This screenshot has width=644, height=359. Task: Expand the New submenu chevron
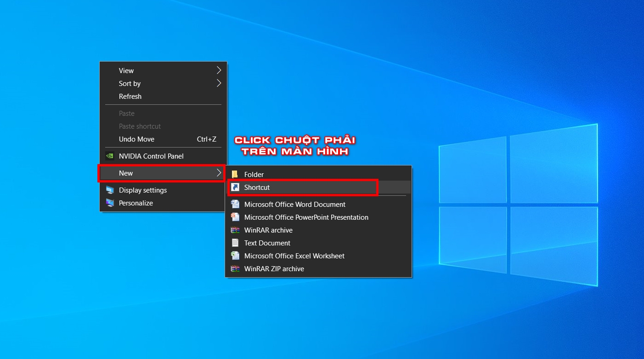219,173
